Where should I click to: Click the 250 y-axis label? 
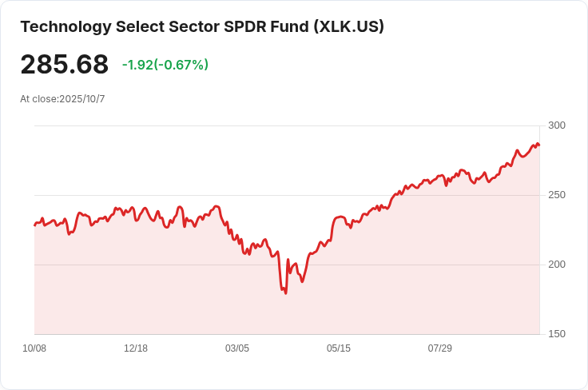point(557,195)
